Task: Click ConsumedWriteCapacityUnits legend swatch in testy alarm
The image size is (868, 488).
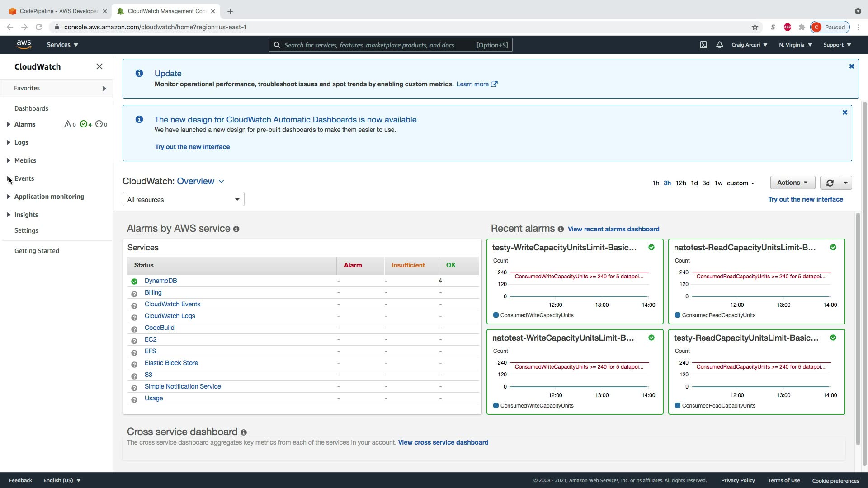Action: (x=496, y=315)
